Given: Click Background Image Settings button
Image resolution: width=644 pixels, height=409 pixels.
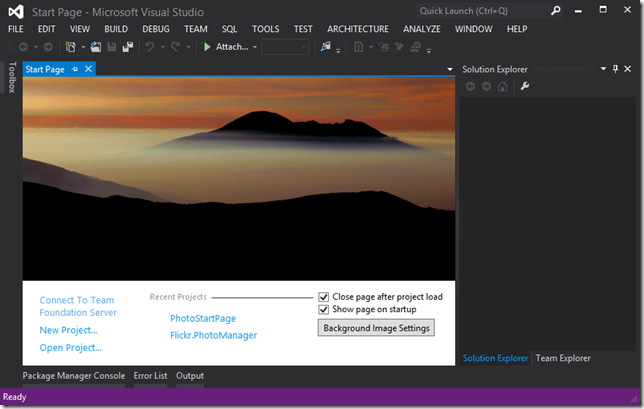Looking at the screenshot, I should (376, 328).
